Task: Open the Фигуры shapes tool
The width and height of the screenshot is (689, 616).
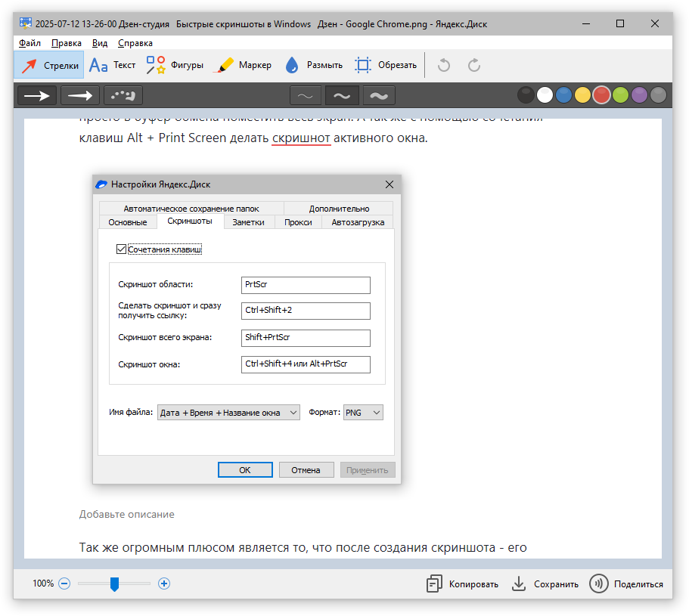Action: pyautogui.click(x=175, y=65)
